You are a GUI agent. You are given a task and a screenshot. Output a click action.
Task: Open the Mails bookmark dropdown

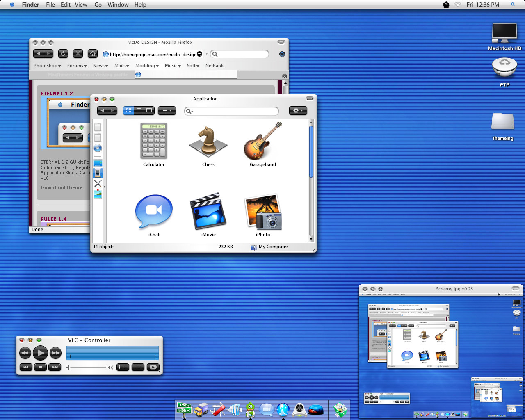[122, 66]
